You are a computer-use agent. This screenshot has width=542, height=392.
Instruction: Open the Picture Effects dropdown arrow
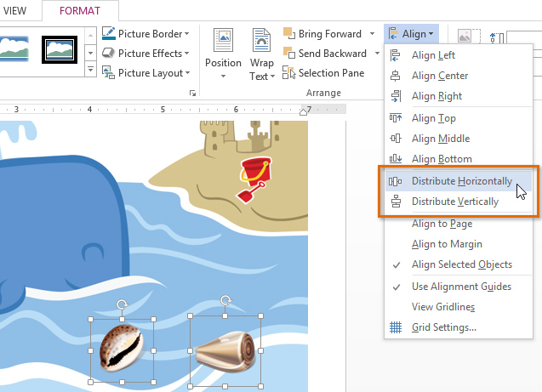tap(187, 54)
